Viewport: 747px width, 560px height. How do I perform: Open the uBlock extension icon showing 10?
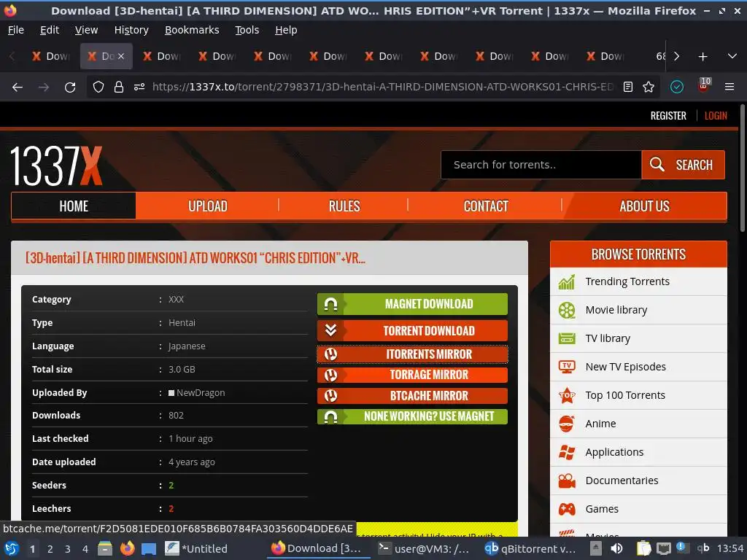(x=704, y=86)
